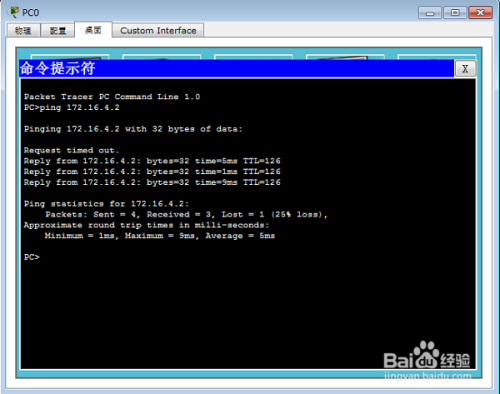
Task: Switch to the 物理 (Physical) tab
Action: (23, 31)
